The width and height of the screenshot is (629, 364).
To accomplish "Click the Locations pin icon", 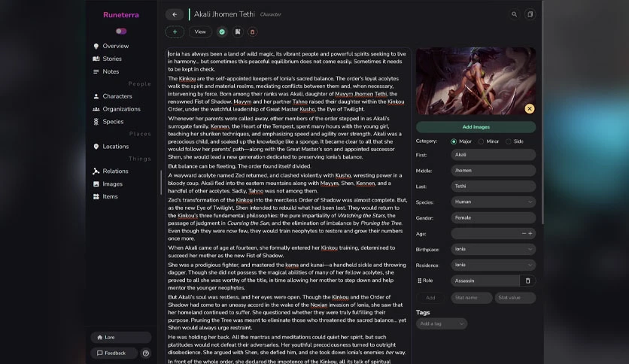I will [96, 147].
